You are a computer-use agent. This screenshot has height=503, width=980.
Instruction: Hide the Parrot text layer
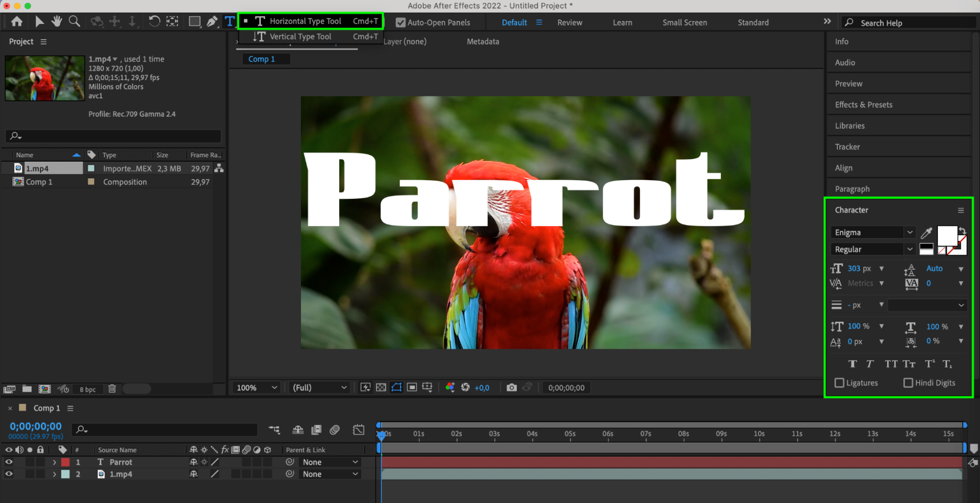tap(9, 462)
